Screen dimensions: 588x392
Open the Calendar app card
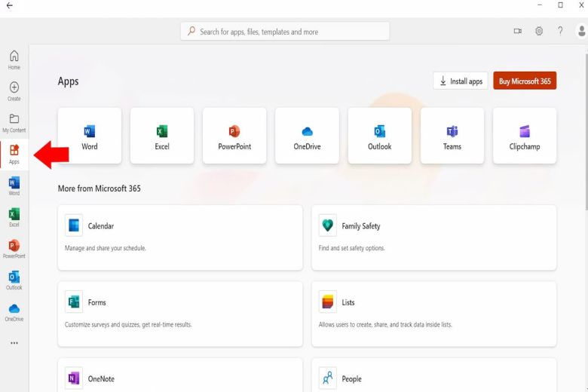tap(179, 237)
